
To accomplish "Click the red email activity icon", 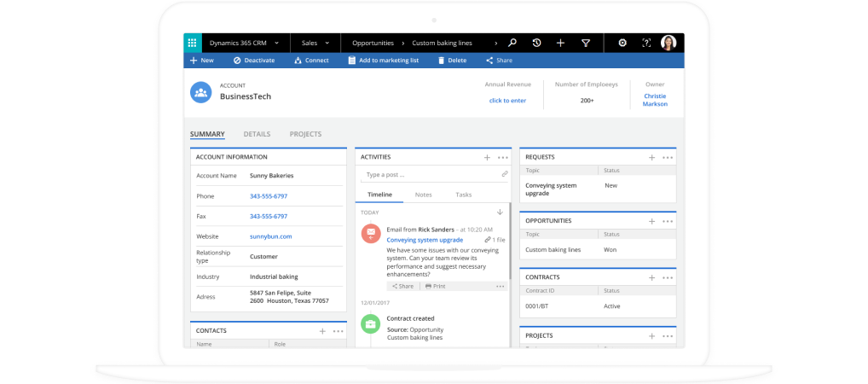I will [x=371, y=234].
